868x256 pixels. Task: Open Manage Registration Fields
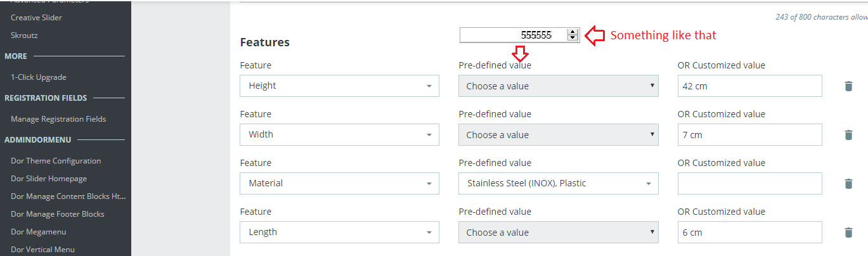click(58, 119)
